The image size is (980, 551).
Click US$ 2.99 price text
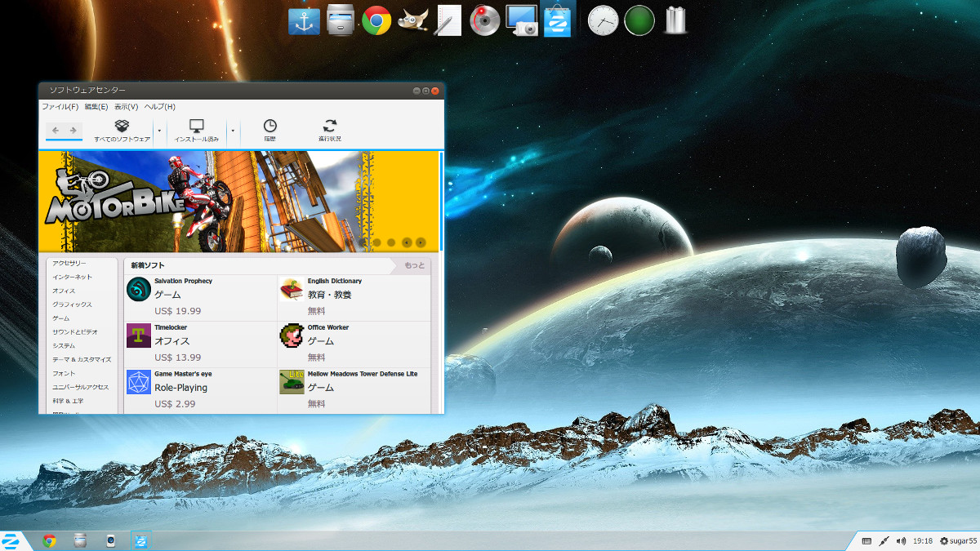coord(175,403)
